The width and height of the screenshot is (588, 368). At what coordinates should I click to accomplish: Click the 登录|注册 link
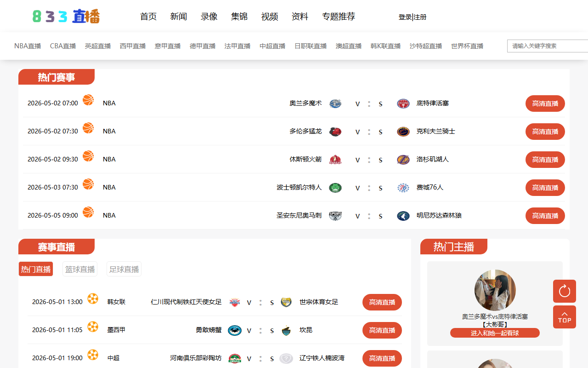click(x=413, y=17)
